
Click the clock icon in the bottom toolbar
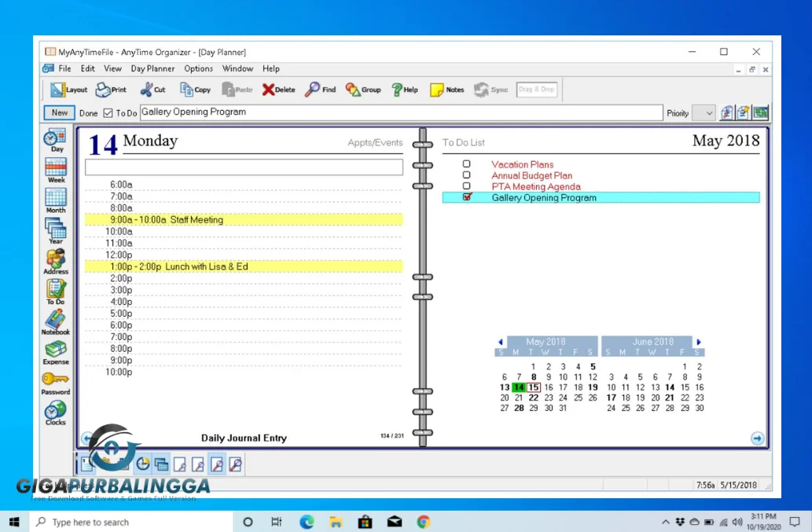point(143,464)
